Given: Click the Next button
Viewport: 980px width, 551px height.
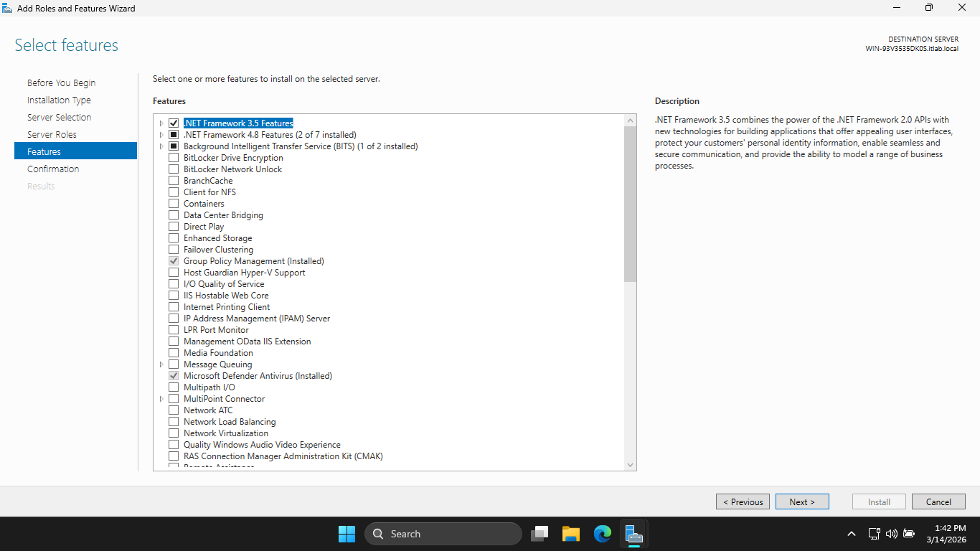Looking at the screenshot, I should pos(802,501).
